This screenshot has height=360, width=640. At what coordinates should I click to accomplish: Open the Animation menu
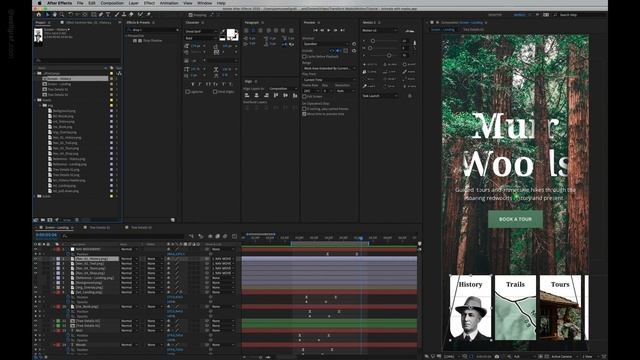coord(169,3)
